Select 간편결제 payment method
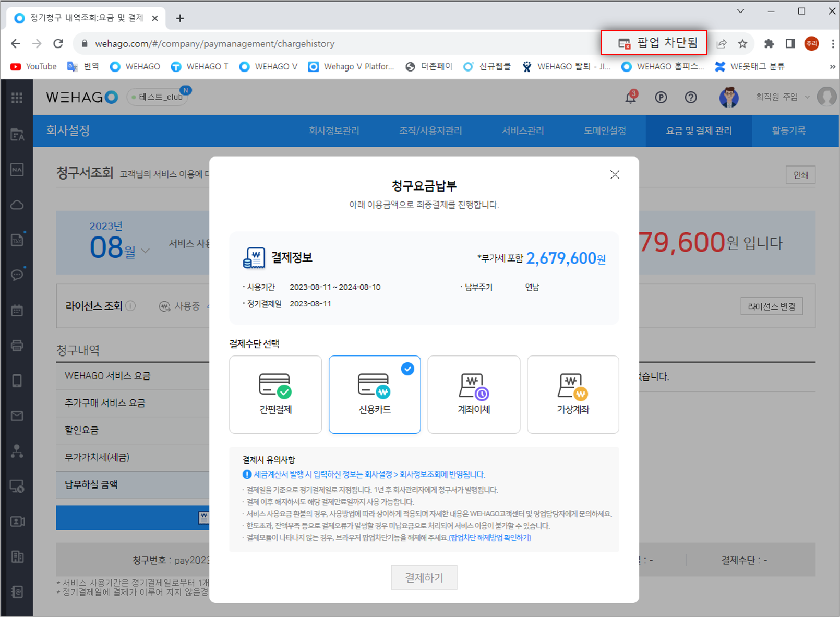This screenshot has height=617, width=840. point(275,395)
